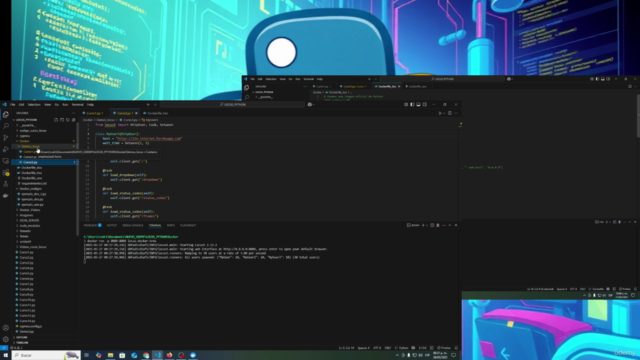
Task: Open the File menu
Action: point(13,104)
